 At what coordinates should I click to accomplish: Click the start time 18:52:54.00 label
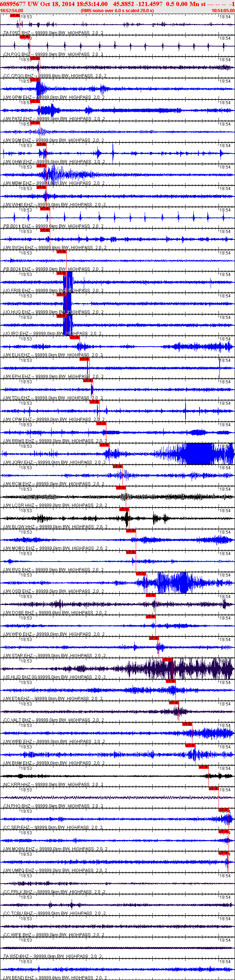pyautogui.click(x=12, y=11)
